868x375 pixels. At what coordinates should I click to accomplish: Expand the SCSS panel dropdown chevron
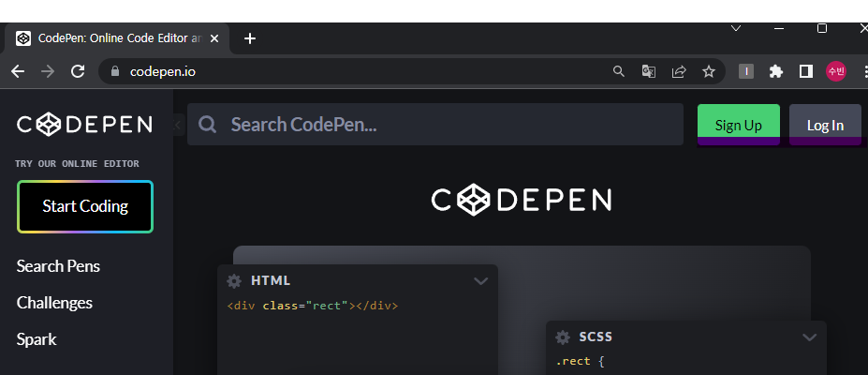click(809, 337)
